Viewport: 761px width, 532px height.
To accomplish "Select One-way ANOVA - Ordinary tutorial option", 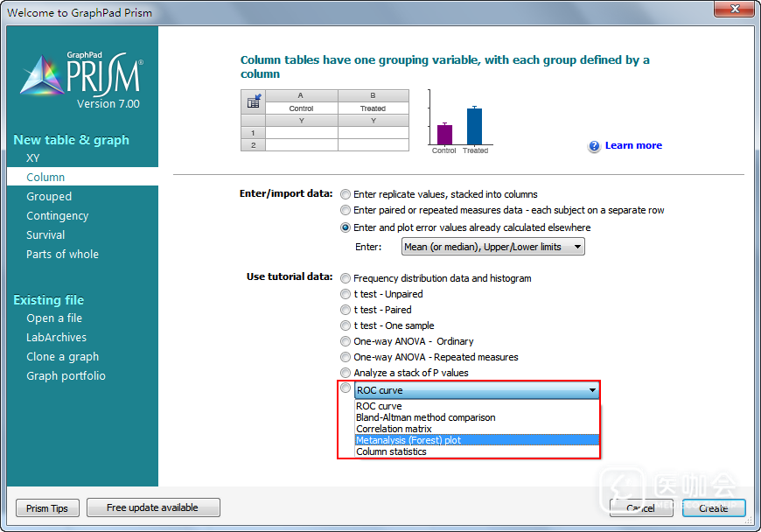I will click(346, 341).
